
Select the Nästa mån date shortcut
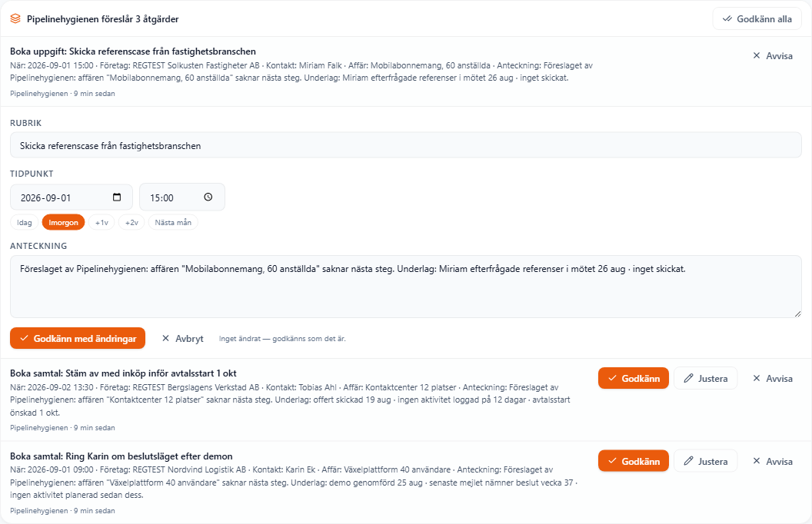[173, 222]
